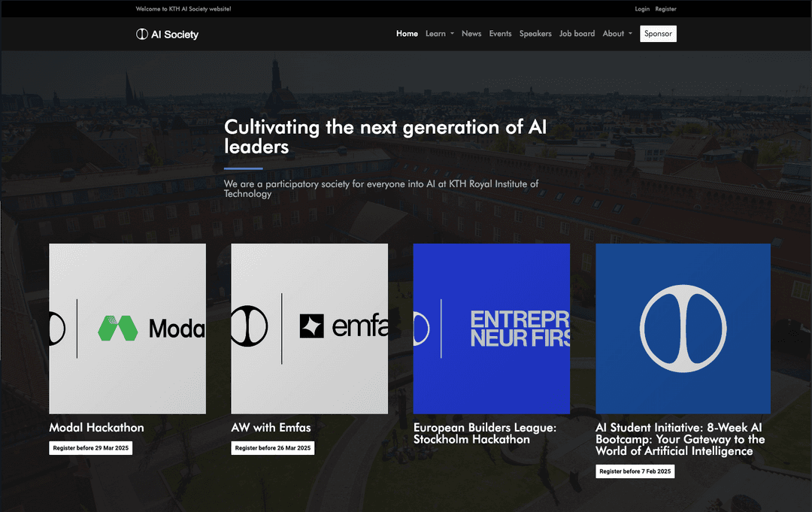Click the 'Cultivating the next generation of AI leaders' heading
Viewport: 812px width, 512px height.
tap(385, 137)
